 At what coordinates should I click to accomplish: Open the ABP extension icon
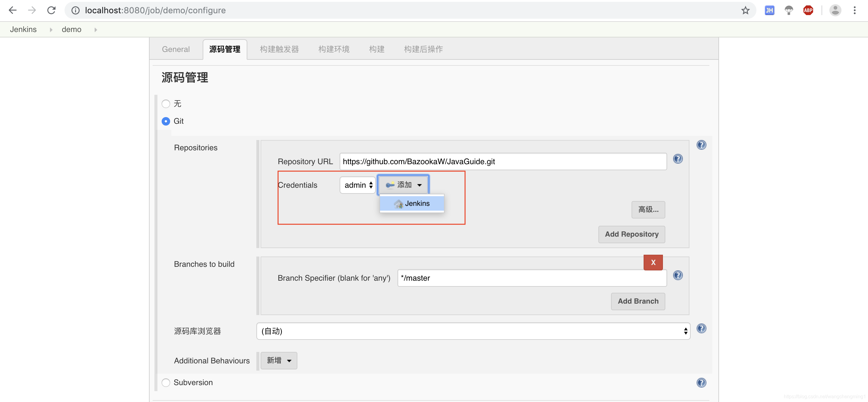(x=808, y=10)
